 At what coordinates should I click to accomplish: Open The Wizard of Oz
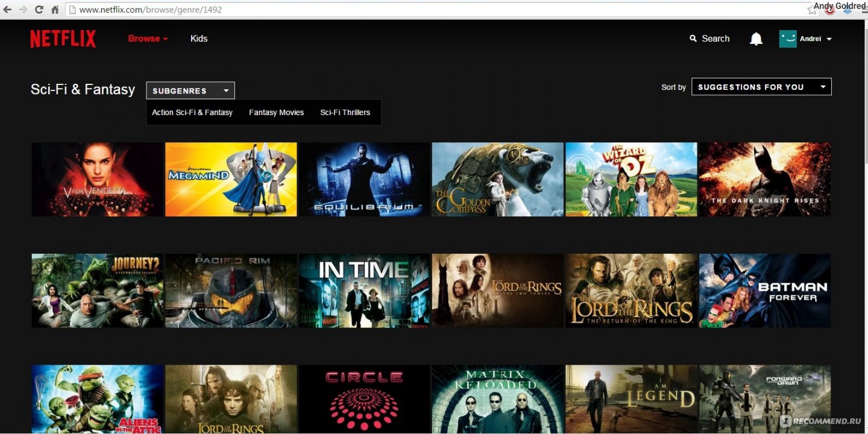631,180
